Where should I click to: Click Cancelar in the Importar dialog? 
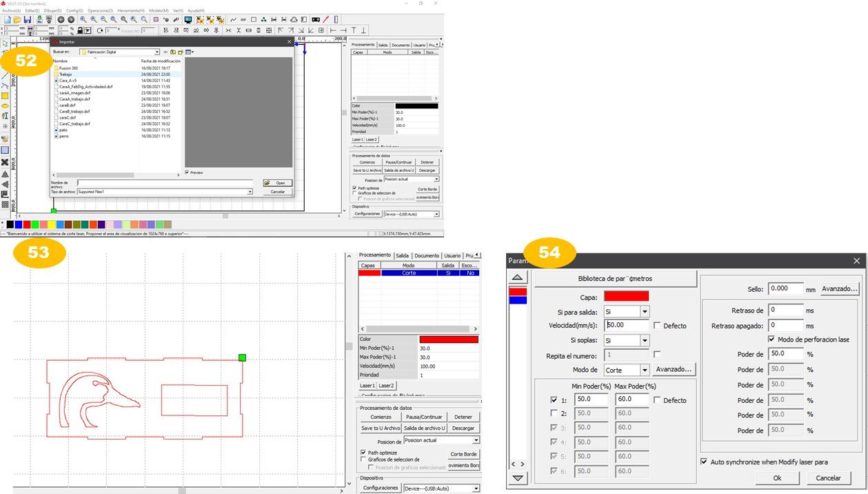278,192
